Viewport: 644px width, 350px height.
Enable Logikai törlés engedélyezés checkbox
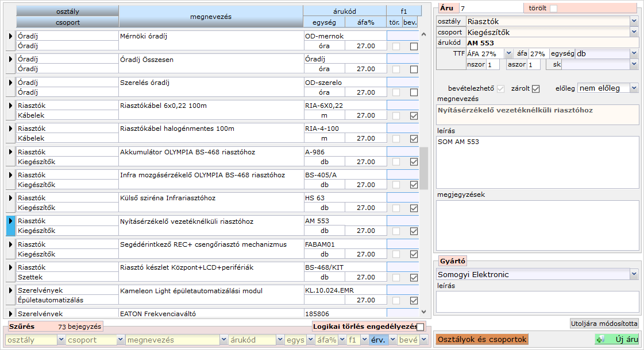421,326
